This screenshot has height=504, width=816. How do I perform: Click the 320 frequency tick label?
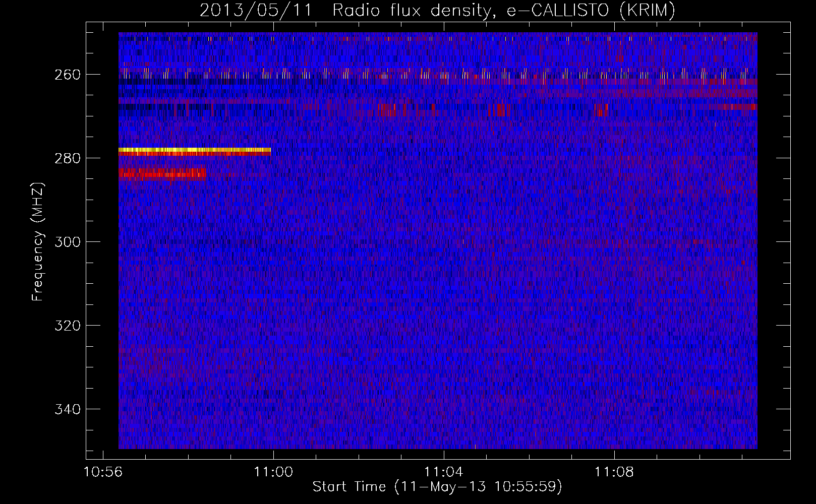pyautogui.click(x=67, y=326)
